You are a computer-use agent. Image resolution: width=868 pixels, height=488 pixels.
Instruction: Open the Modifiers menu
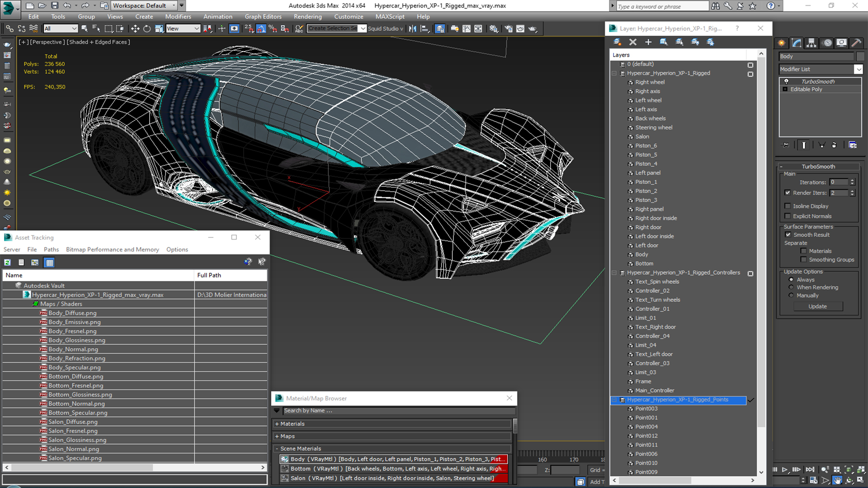click(x=178, y=17)
